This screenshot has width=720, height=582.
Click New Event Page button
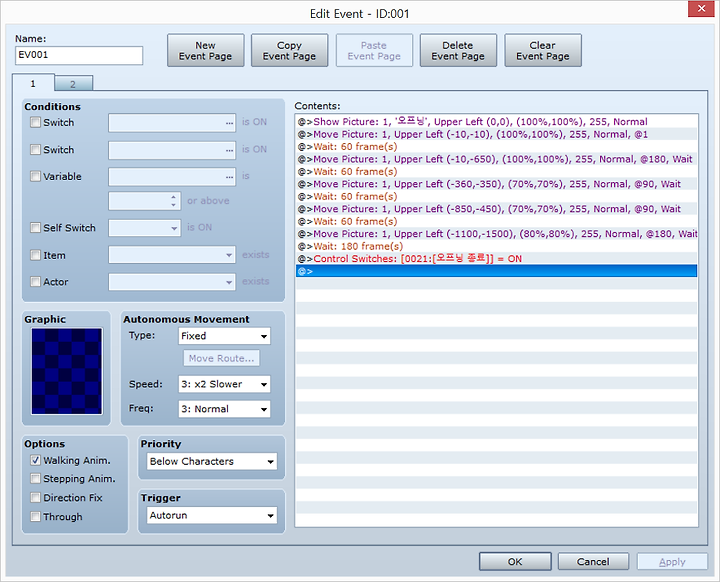206,51
